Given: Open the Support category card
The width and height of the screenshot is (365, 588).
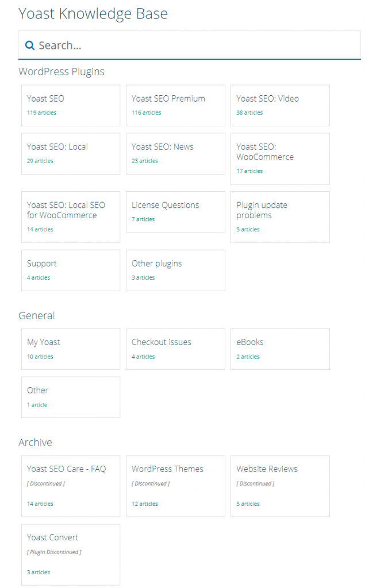Looking at the screenshot, I should pos(71,270).
